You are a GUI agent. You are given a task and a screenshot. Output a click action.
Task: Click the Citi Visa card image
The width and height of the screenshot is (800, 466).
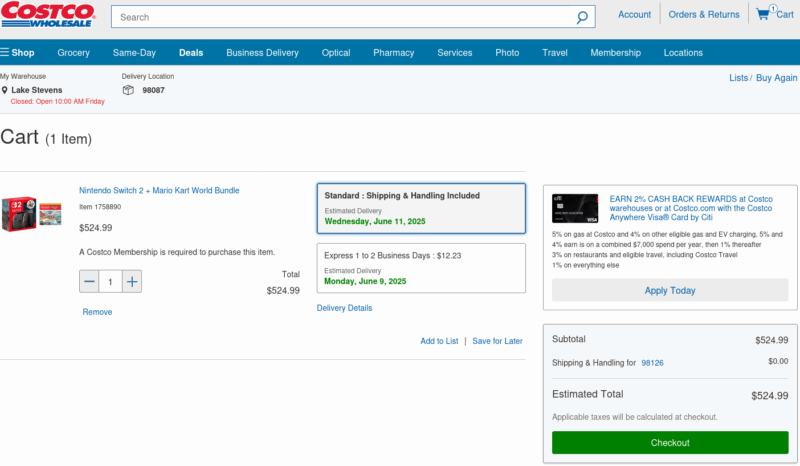(x=575, y=208)
